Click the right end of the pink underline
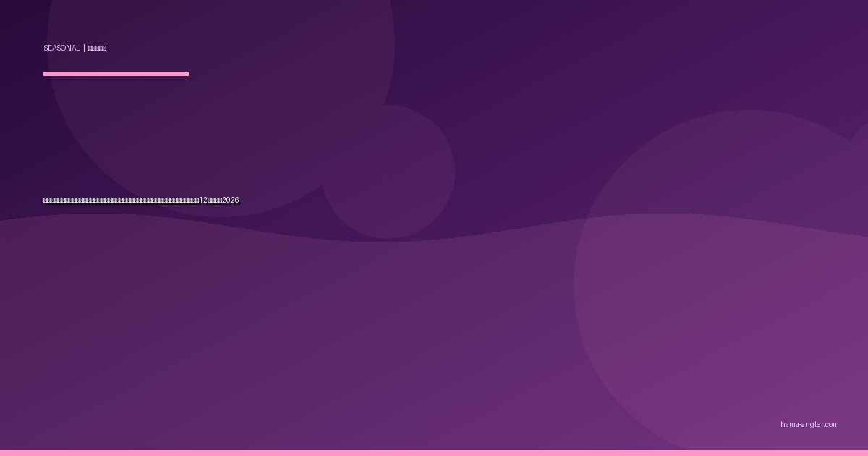The height and width of the screenshot is (456, 868). pos(186,74)
